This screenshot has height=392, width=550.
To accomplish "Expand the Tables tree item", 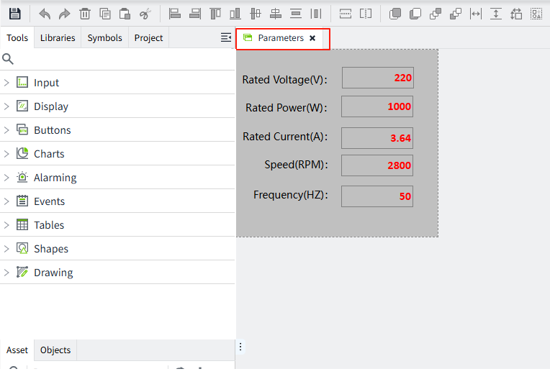I will pyautogui.click(x=6, y=225).
